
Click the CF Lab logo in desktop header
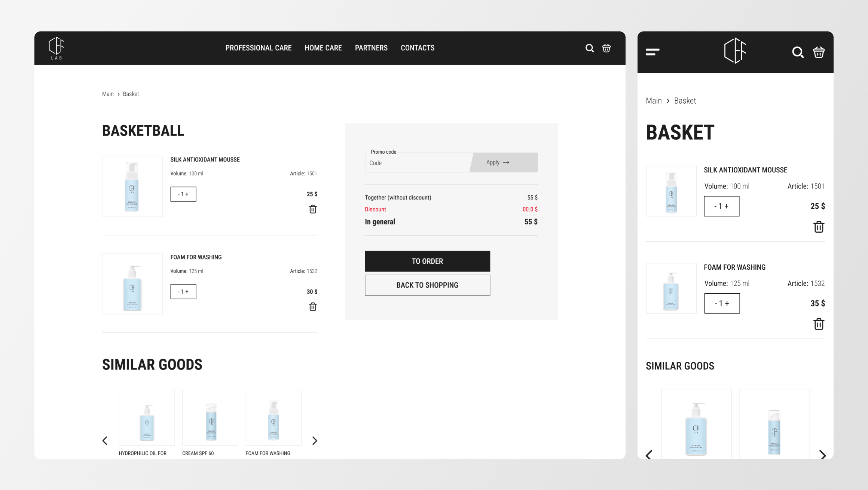pos(56,48)
